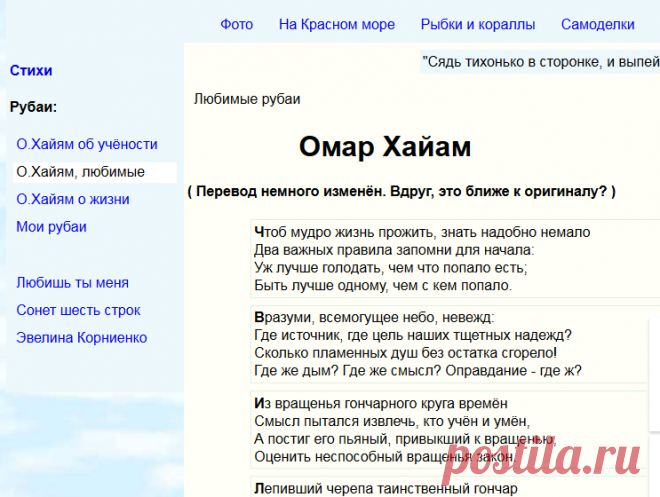Click line Смысл пытался извлечь
This screenshot has height=497, width=660.
point(392,421)
